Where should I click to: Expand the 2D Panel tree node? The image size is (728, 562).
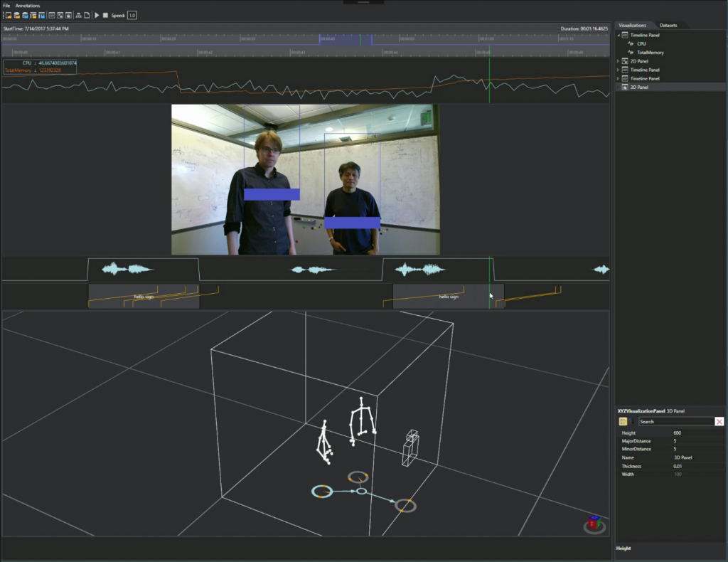pyautogui.click(x=618, y=61)
